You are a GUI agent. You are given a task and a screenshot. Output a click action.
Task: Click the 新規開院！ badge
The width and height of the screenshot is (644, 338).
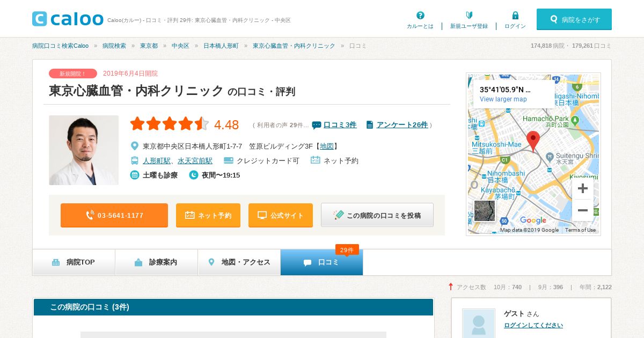pos(73,74)
